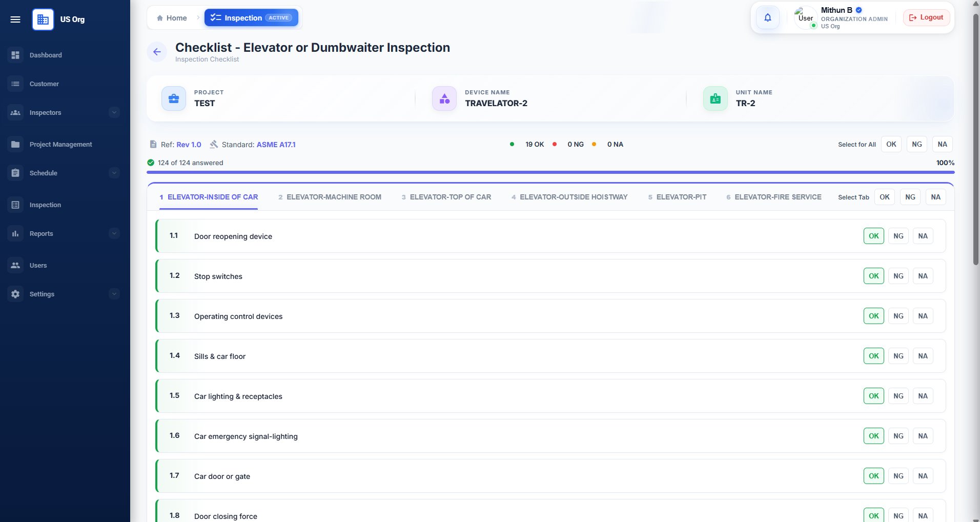Viewport: 980px width, 522px height.
Task: Click the notification bell icon
Action: 768,18
